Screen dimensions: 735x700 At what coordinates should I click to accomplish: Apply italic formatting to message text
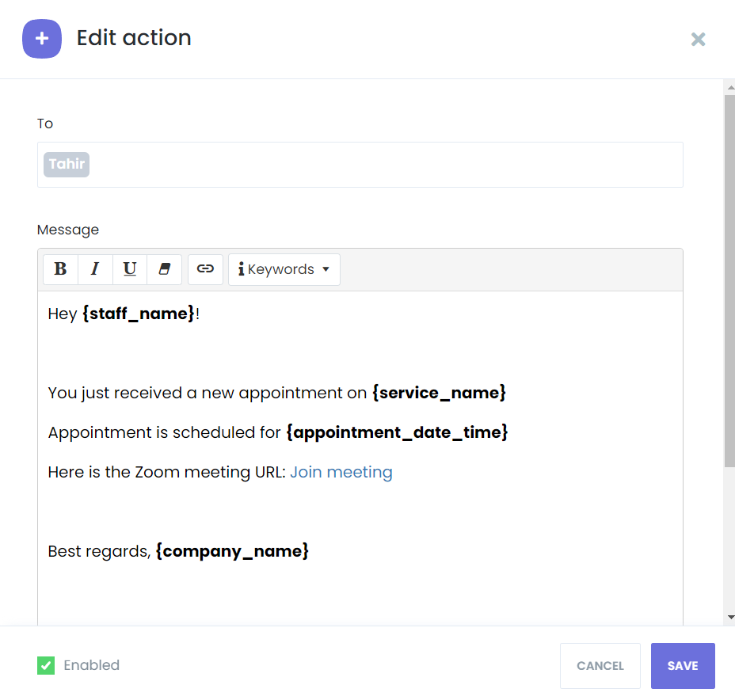point(95,269)
